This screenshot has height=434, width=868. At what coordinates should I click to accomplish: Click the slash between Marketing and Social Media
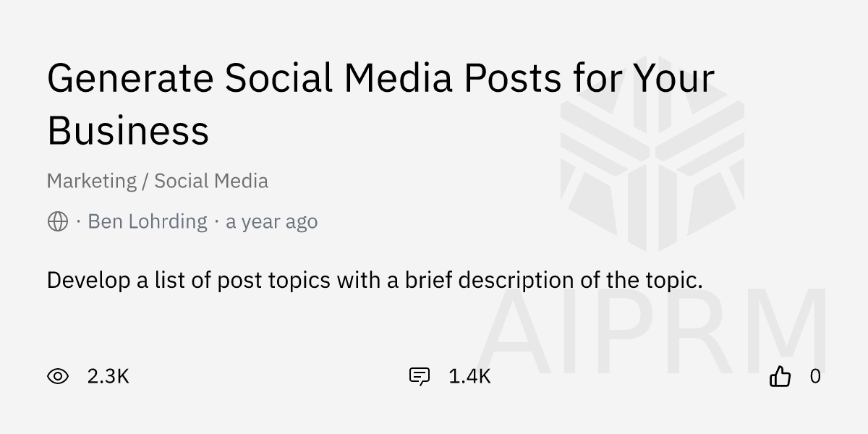[145, 181]
